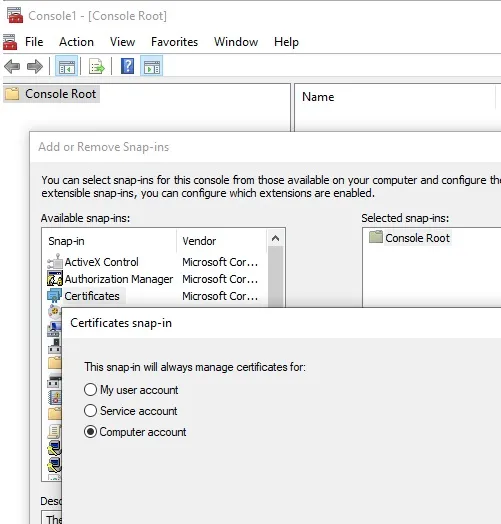This screenshot has height=524, width=501.
Task: Open the Help menu
Action: pyautogui.click(x=286, y=42)
